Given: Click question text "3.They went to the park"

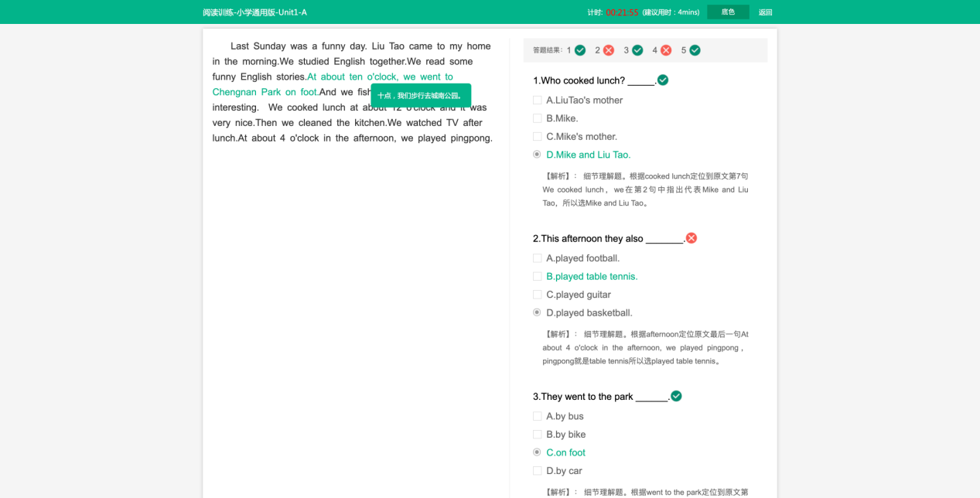Looking at the screenshot, I should coord(583,397).
